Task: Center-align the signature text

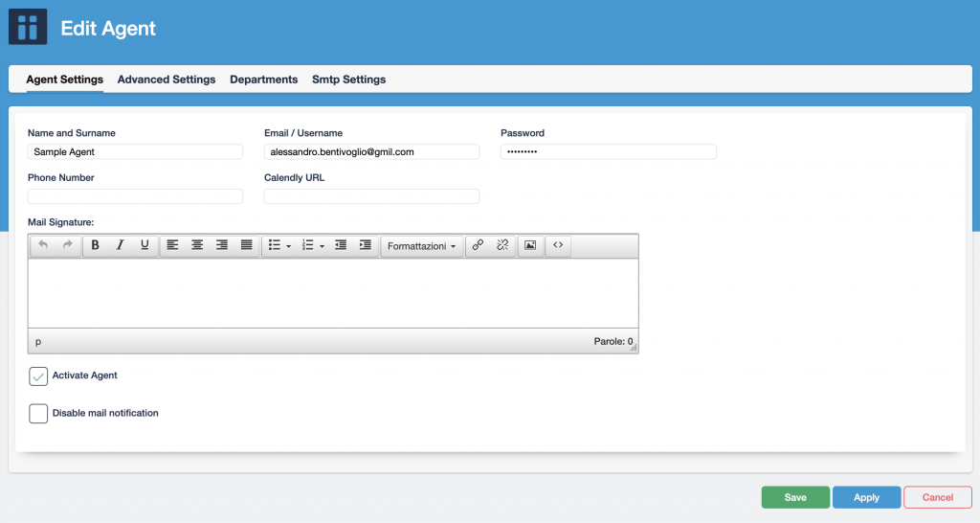Action: pyautogui.click(x=197, y=246)
